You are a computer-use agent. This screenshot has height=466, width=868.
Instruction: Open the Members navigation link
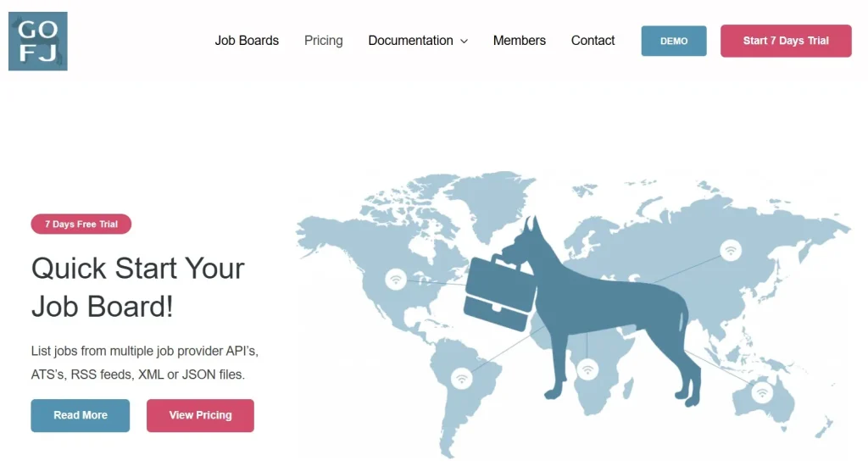520,41
